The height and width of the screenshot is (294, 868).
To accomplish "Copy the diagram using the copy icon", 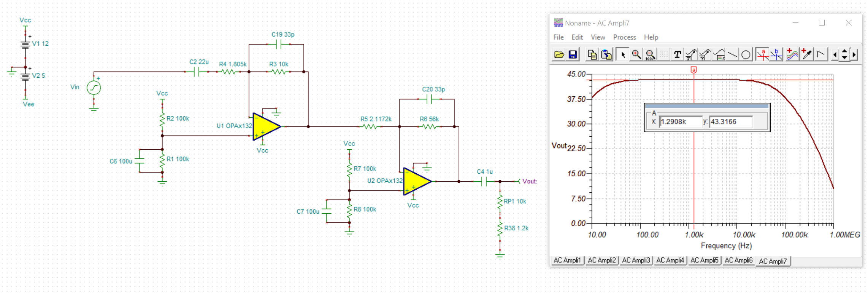I will (x=592, y=55).
